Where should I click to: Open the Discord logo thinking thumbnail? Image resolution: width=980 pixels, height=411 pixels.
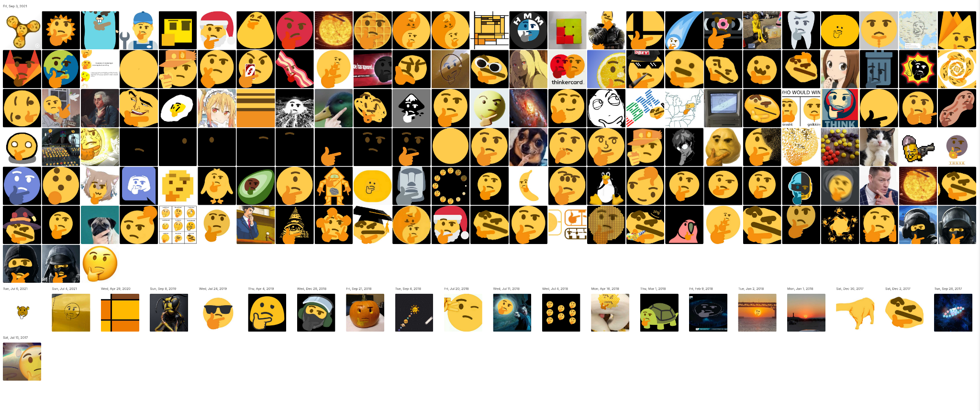click(139, 186)
